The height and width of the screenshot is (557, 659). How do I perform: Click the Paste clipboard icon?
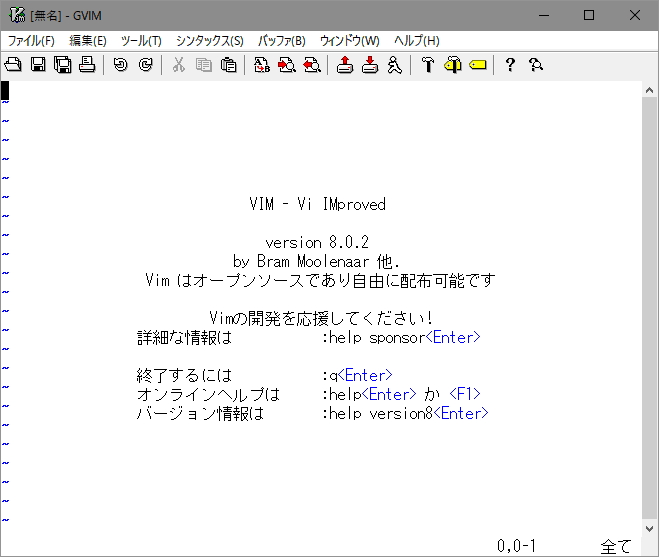point(228,65)
